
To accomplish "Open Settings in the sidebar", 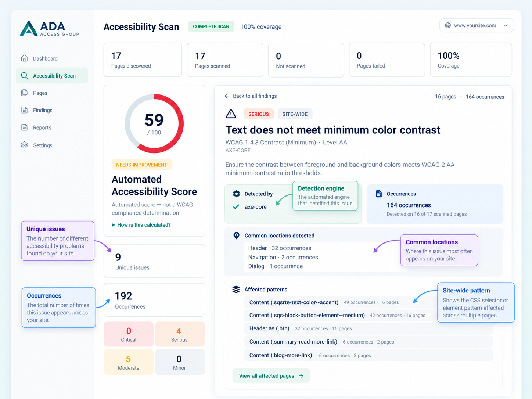I will pos(51,145).
